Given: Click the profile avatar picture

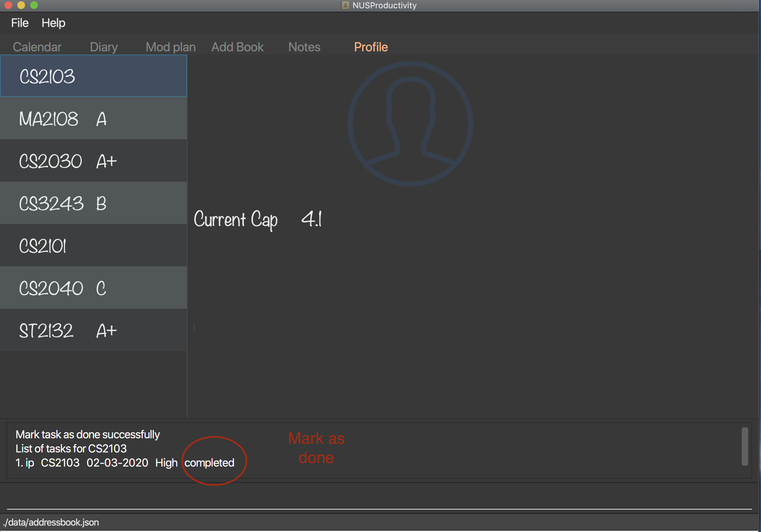Looking at the screenshot, I should click(410, 124).
